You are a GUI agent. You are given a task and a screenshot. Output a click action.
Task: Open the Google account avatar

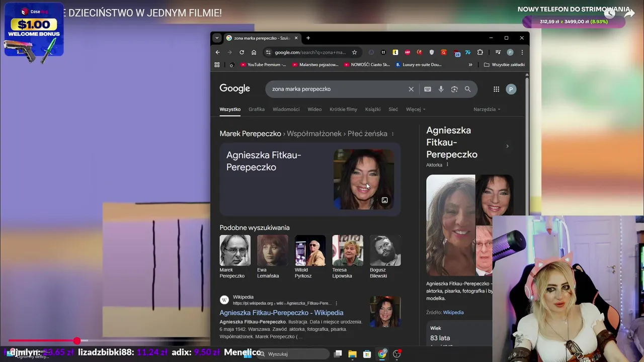coord(511,89)
